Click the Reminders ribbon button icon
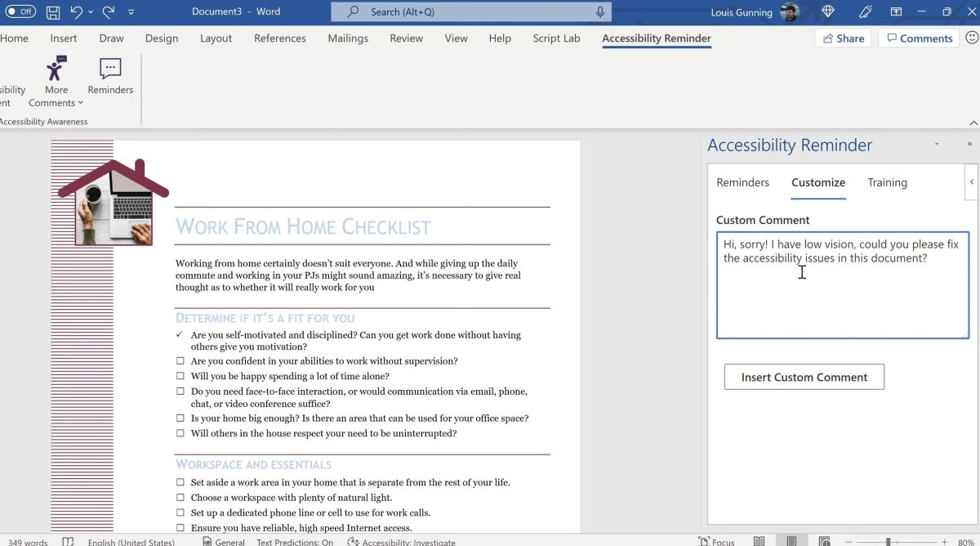This screenshot has height=546, width=980. pos(110,69)
